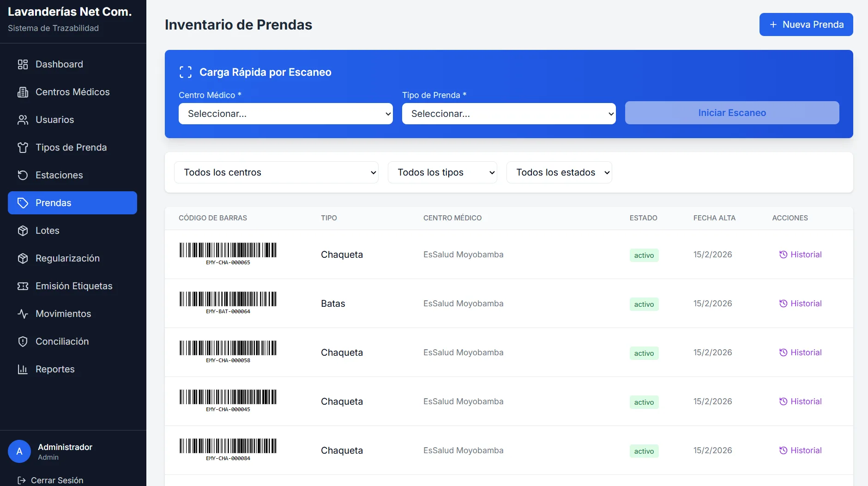Open the Todos los tipos filter
The width and height of the screenshot is (868, 486).
[442, 172]
